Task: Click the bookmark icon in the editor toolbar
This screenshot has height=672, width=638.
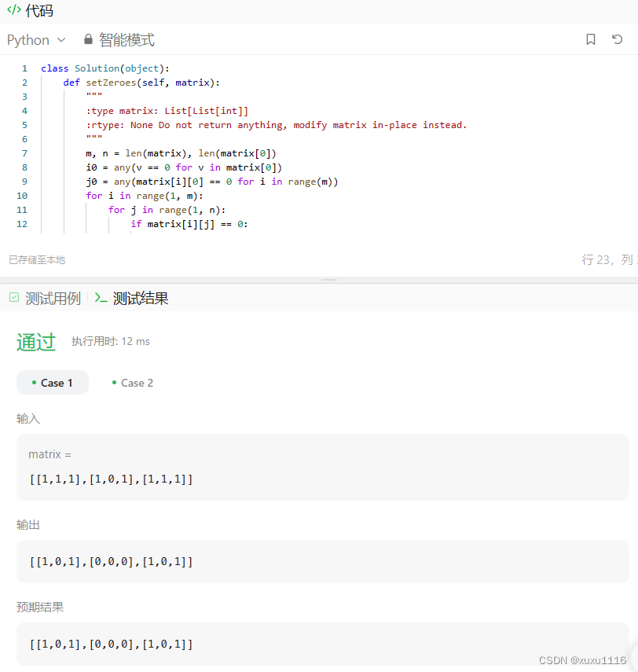Action: [590, 39]
